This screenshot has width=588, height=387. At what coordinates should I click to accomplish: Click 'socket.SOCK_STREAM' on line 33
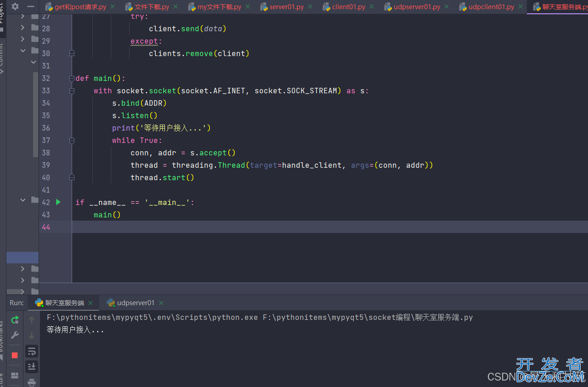pos(296,91)
